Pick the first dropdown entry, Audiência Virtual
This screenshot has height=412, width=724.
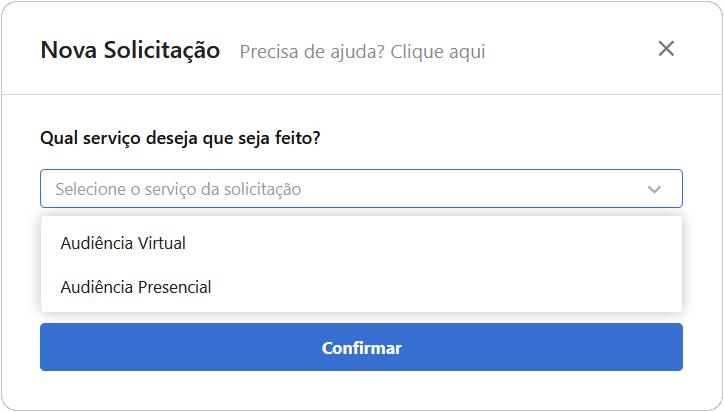point(123,243)
